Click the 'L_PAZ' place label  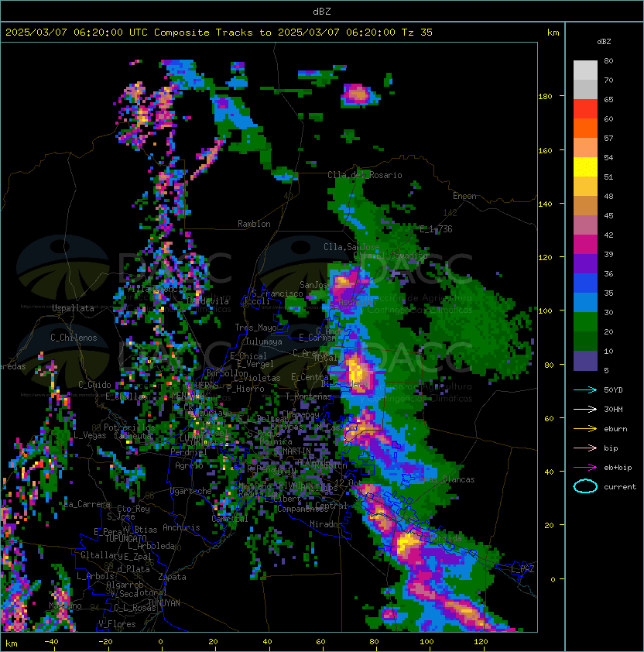tap(522, 569)
